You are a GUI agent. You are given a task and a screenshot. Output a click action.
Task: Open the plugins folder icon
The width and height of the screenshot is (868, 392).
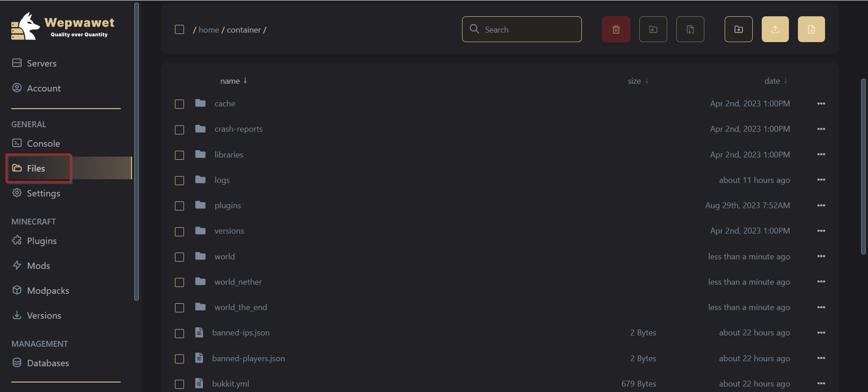point(200,205)
